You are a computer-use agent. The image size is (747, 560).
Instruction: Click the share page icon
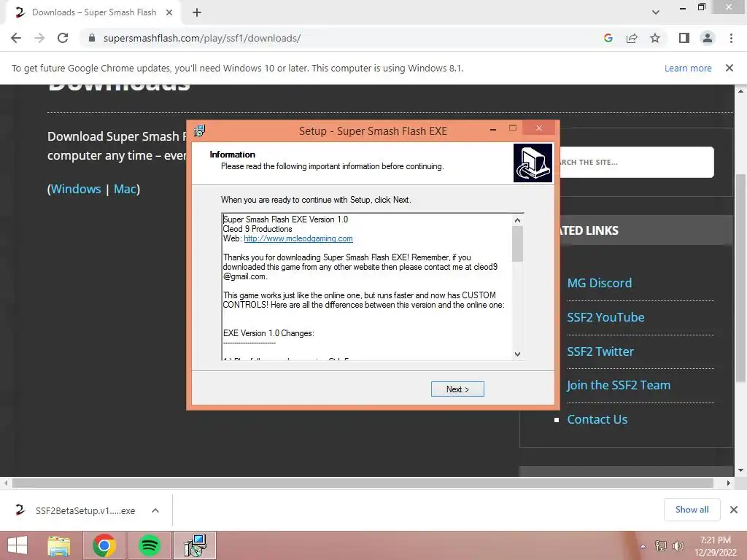point(632,38)
